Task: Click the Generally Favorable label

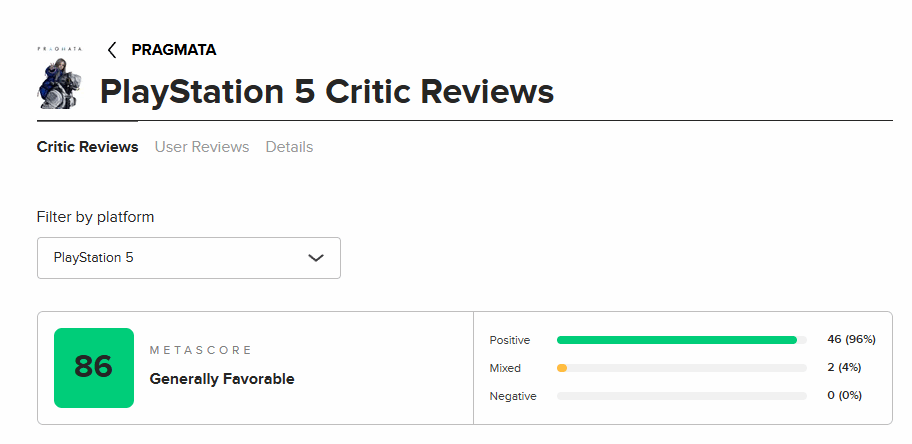Action: (222, 379)
